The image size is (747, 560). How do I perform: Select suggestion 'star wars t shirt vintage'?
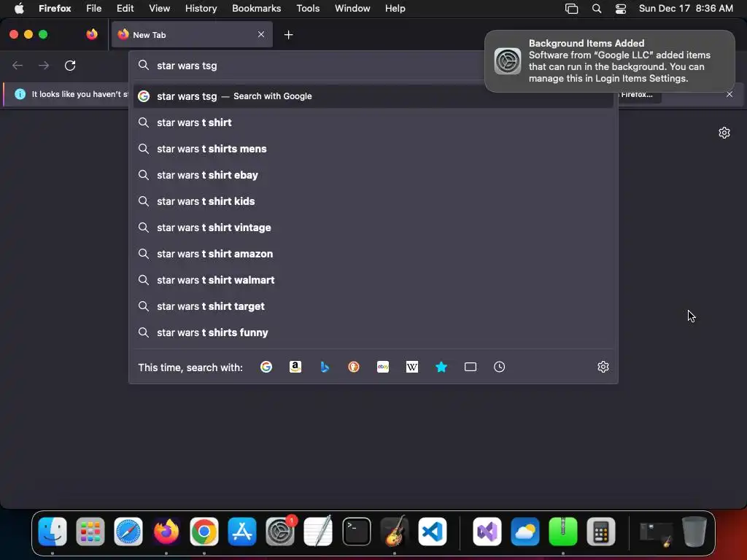coord(373,227)
